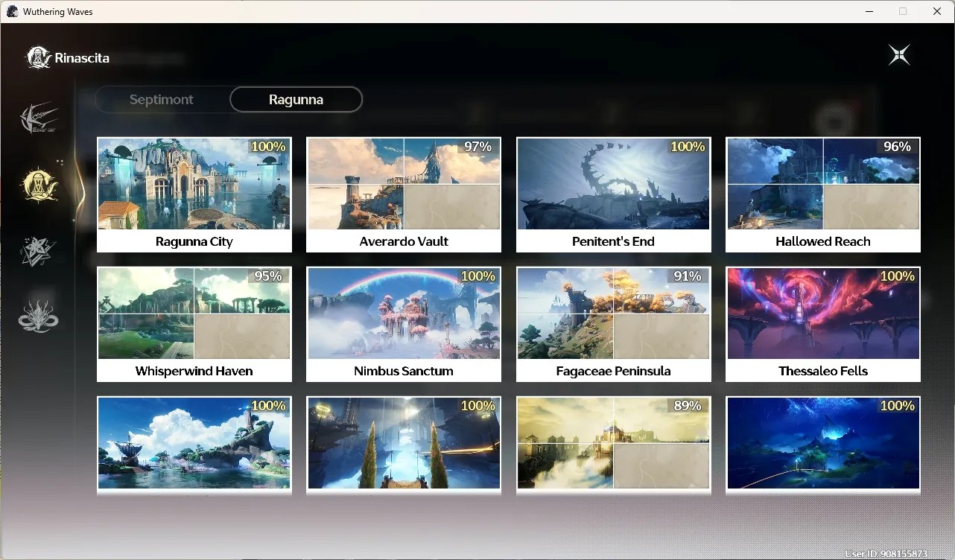Maximize the Wuthering Waves window
The height and width of the screenshot is (560, 955).
click(903, 11)
